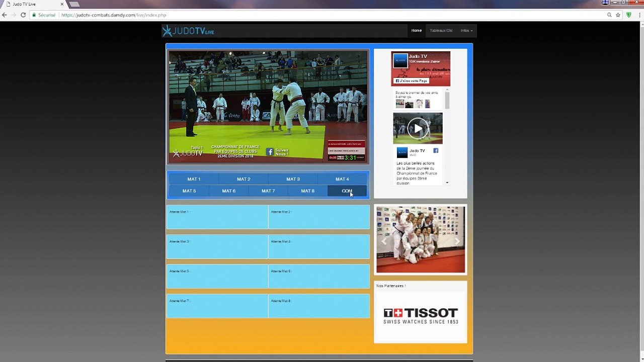Click the J'aime cette Page button
Screen dimensions: 644x362
(411, 80)
